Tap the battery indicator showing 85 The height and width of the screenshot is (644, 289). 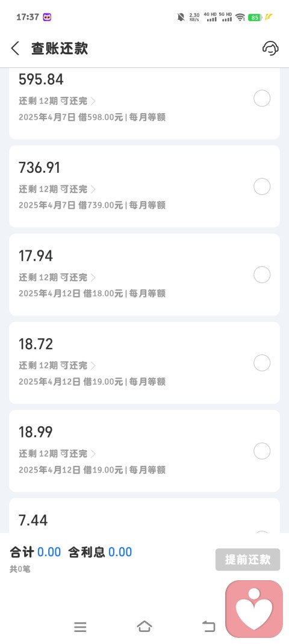255,17
